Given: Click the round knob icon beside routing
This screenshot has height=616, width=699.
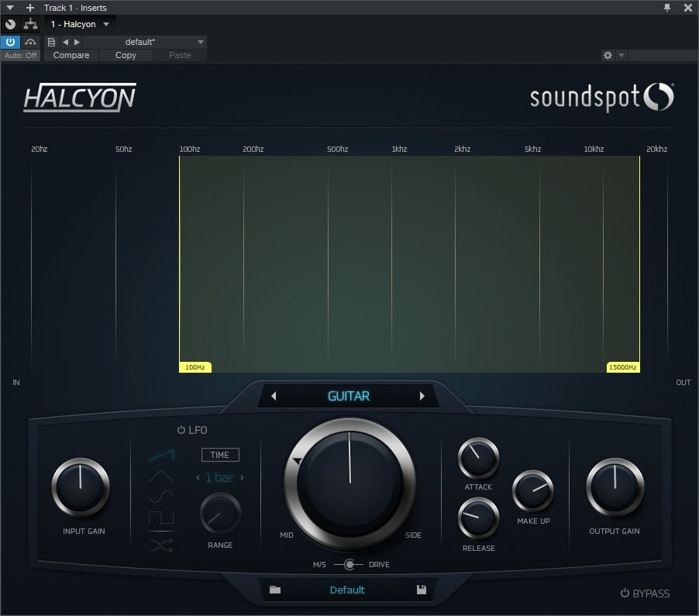Looking at the screenshot, I should click(10, 24).
